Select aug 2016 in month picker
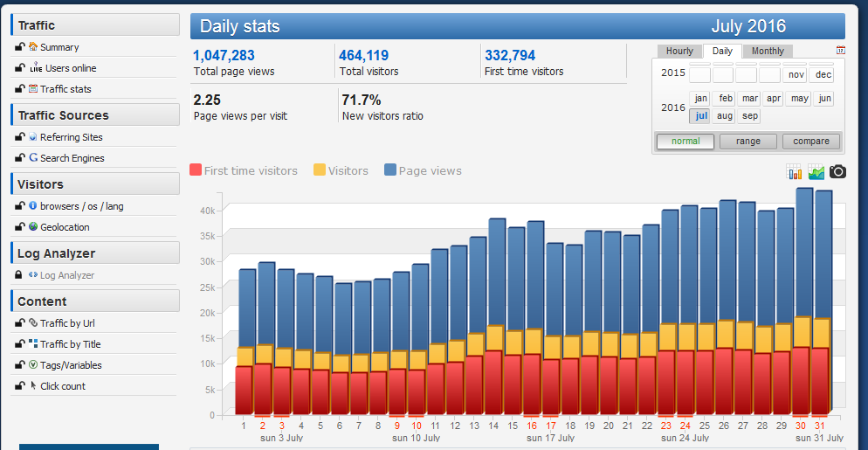 725,116
